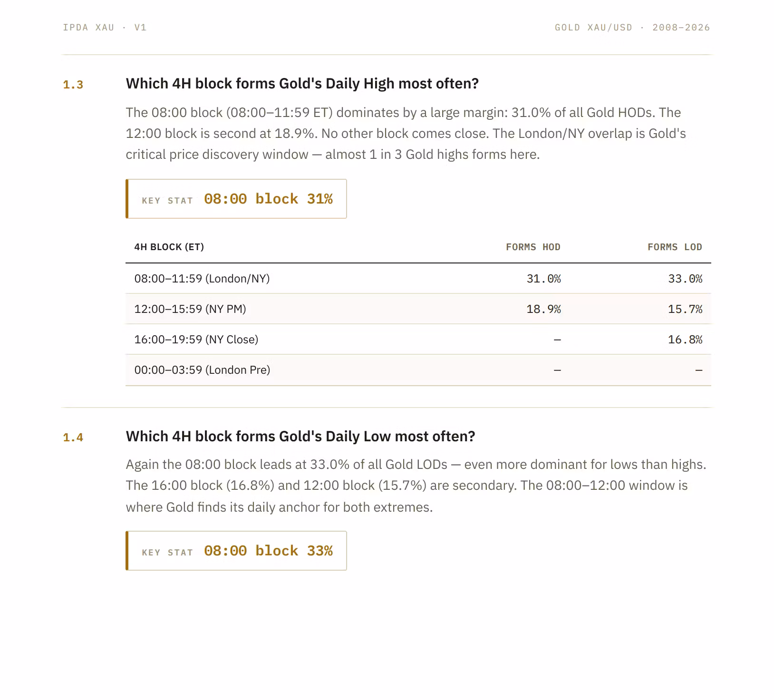The image size is (774, 700).
Task: Click the FORMS LOD column header
Action: pos(675,247)
